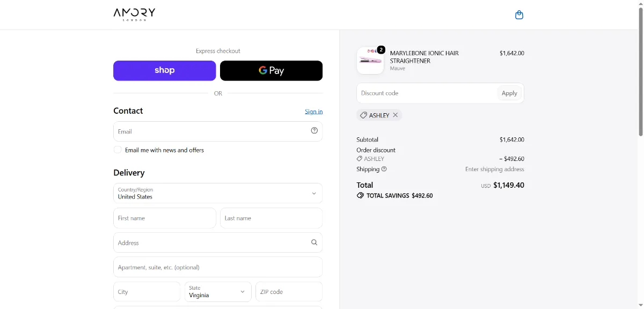Click the email help question-mark icon
Screen dimensions: 644x309
pos(314,130)
